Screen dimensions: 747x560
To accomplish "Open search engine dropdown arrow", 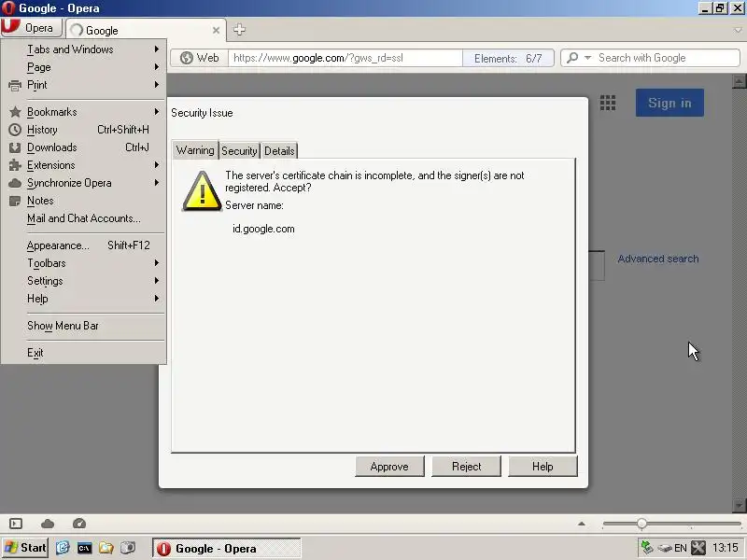I will click(587, 58).
